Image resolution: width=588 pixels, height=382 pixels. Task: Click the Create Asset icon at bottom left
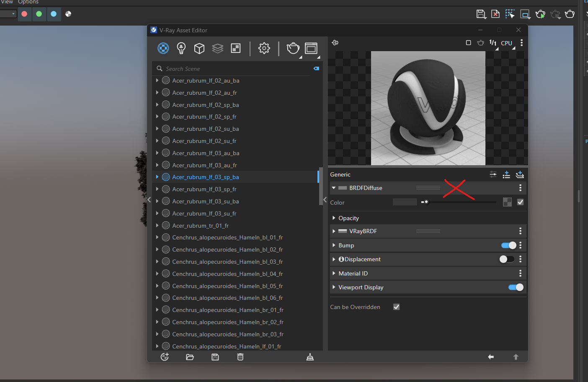tap(165, 357)
